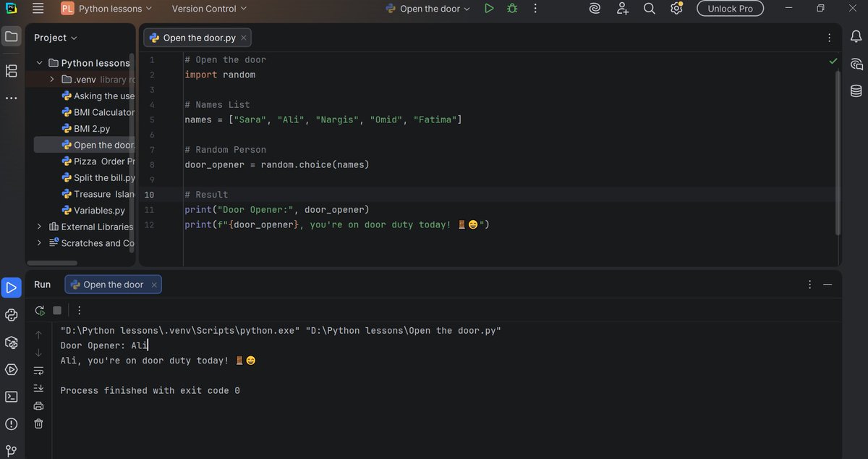Open Code With Me add-user icon

tap(622, 9)
